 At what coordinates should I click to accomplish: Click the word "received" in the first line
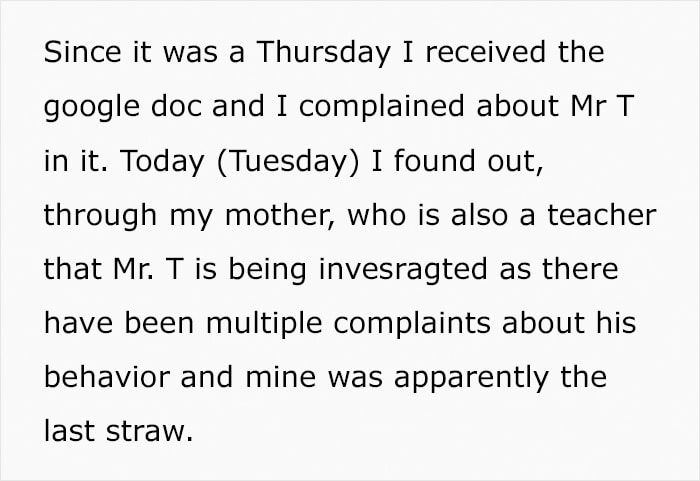[x=486, y=52]
